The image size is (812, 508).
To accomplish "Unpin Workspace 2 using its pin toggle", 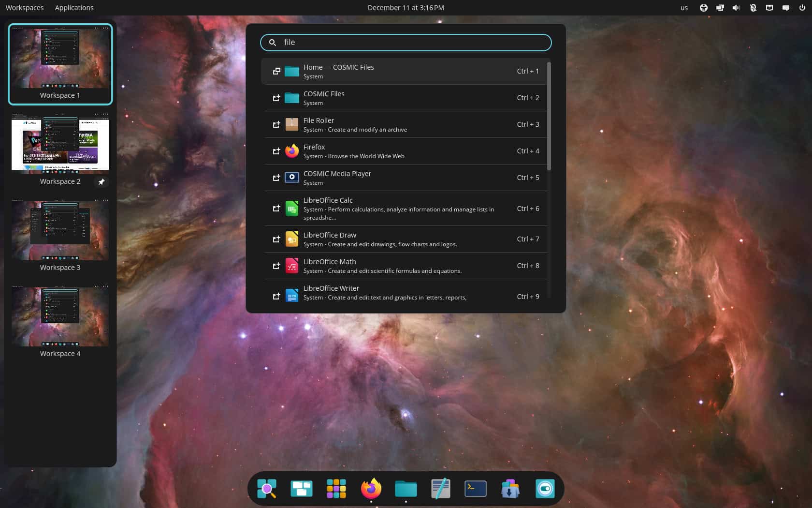I will [101, 182].
